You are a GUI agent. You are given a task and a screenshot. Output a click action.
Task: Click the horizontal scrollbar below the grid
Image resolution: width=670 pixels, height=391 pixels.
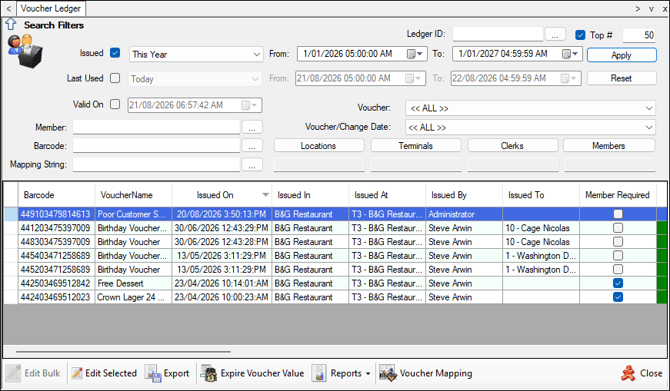click(123, 352)
